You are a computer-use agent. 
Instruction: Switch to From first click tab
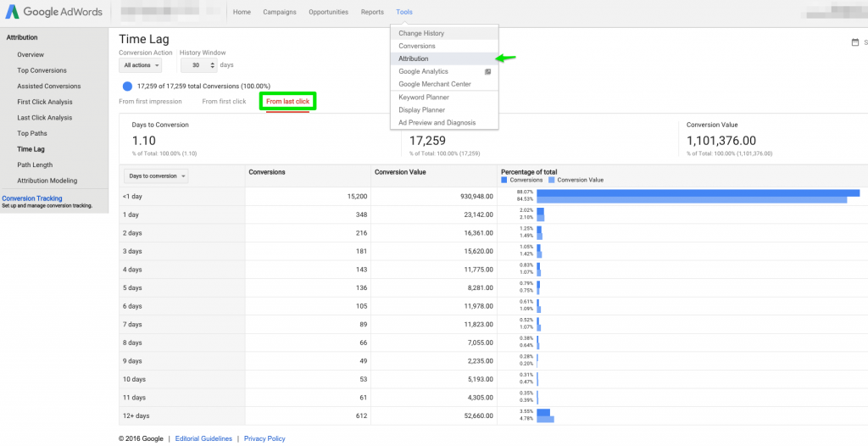(224, 102)
